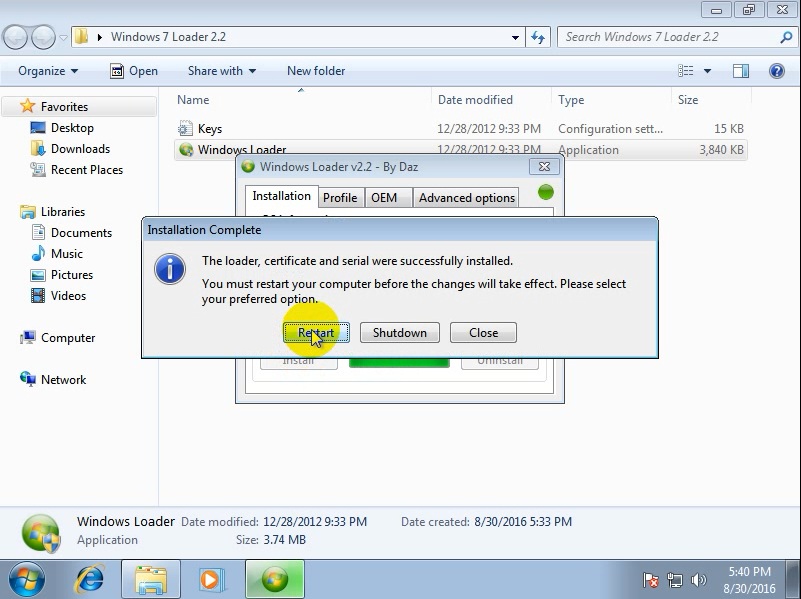Open the recent pages dropdown arrow
Viewport: 801px width, 599px height.
(x=63, y=37)
